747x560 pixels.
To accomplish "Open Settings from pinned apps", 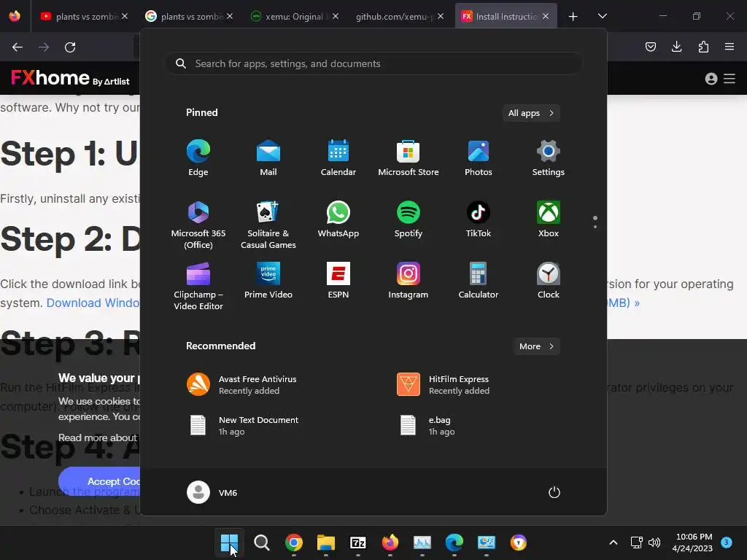I will point(549,158).
